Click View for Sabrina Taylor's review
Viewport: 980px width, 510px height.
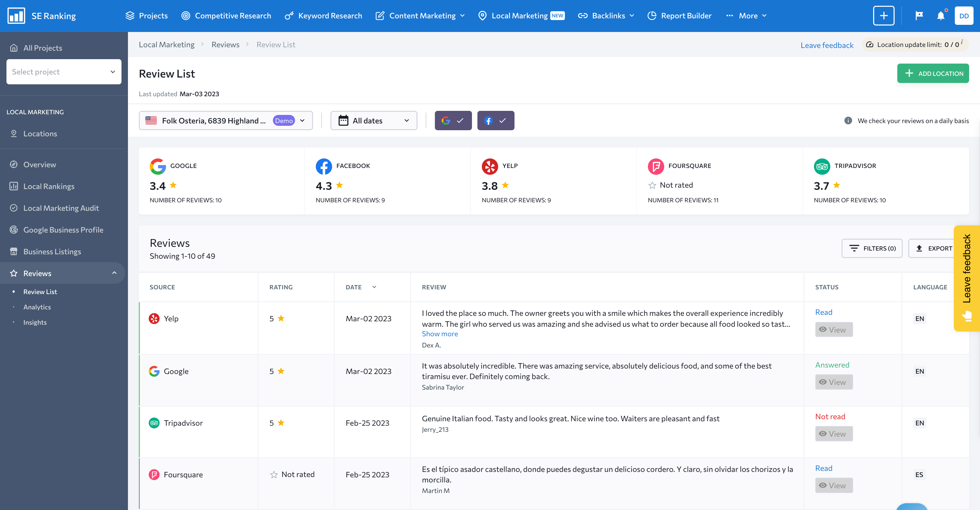[834, 382]
